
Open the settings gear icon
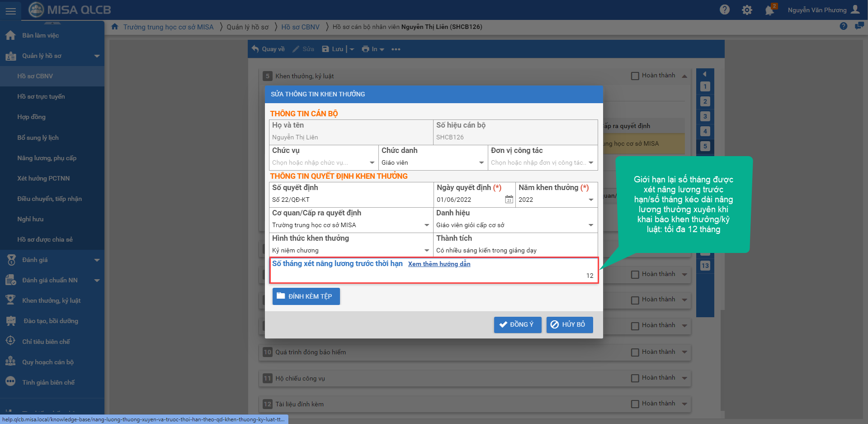click(747, 10)
